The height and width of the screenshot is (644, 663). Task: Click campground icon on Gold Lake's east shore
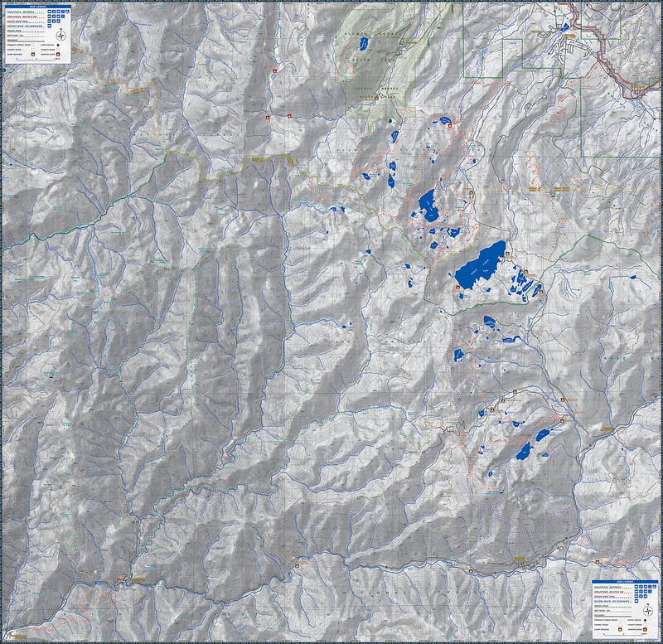point(507,254)
